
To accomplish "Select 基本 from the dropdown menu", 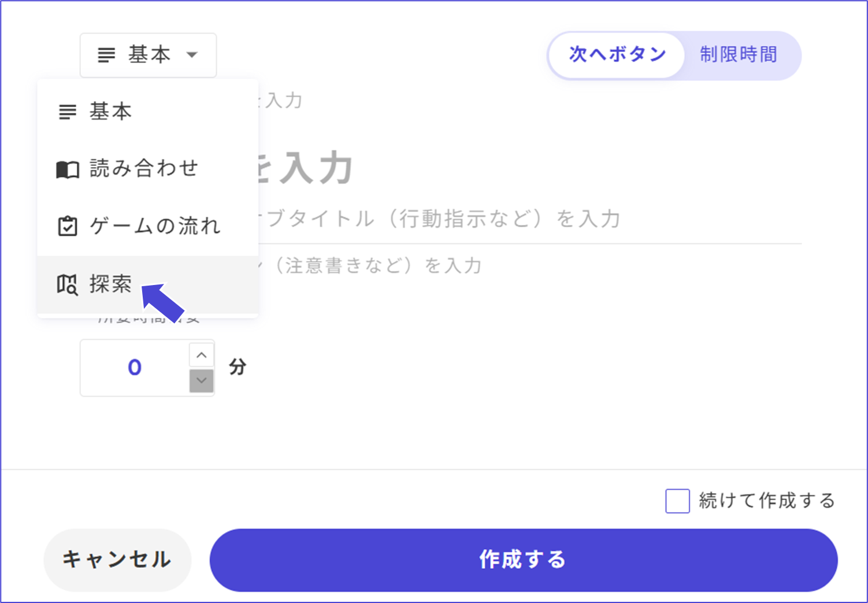I will (110, 112).
